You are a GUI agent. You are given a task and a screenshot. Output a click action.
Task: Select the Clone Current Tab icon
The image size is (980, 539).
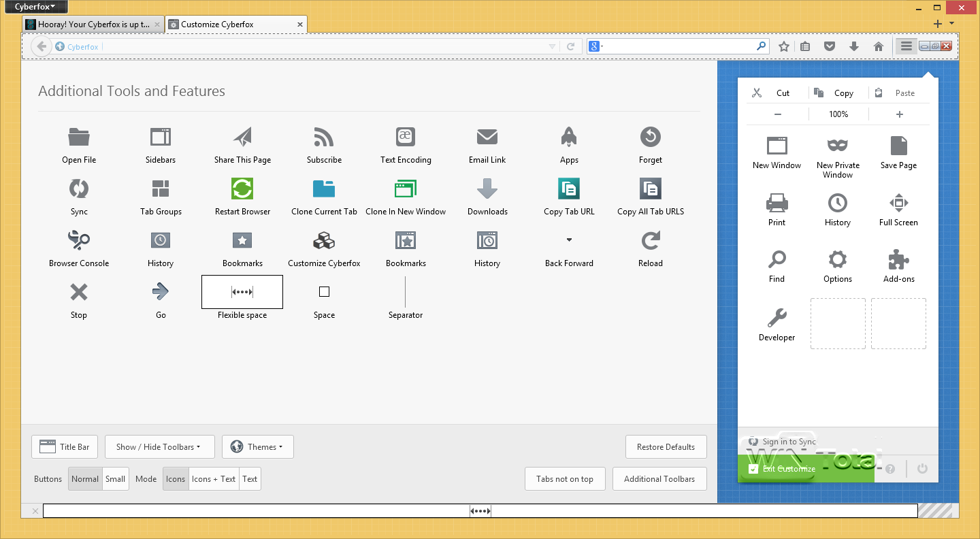pos(324,189)
